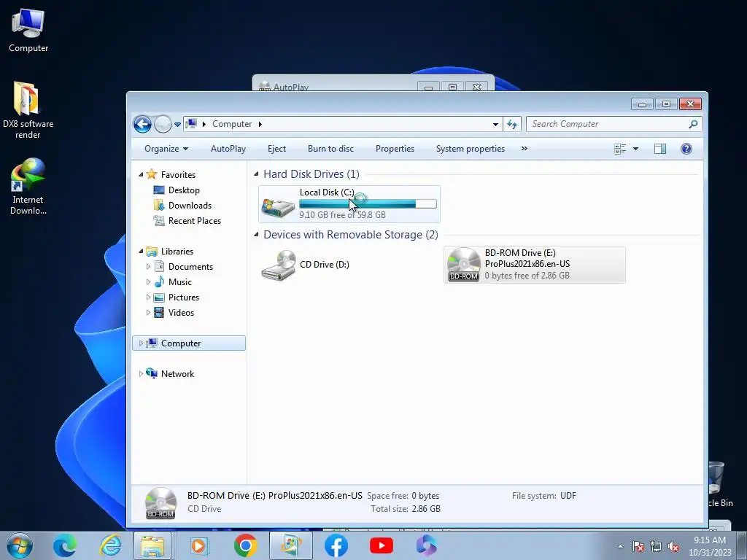
Task: Select Network in navigation pane
Action: 177,374
